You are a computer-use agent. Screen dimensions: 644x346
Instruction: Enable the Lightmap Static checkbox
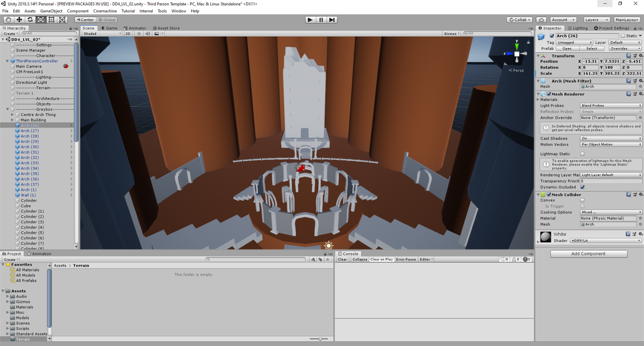click(x=582, y=154)
